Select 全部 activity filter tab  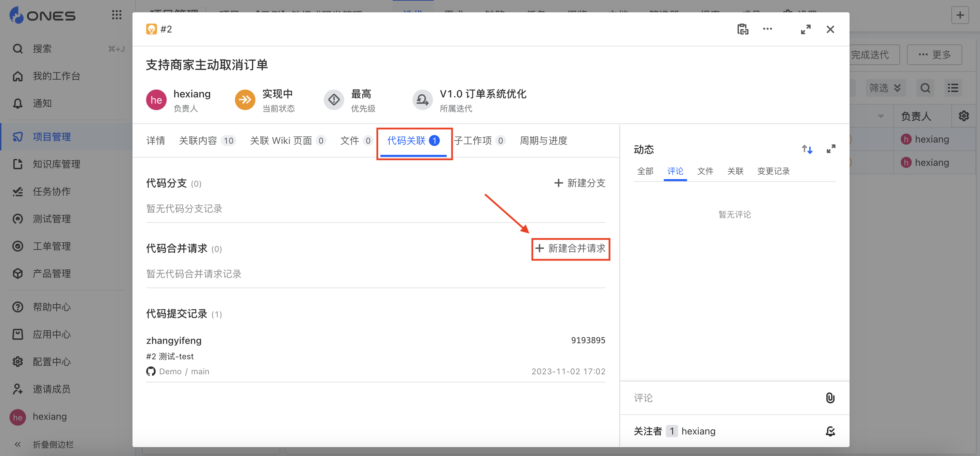pos(645,171)
